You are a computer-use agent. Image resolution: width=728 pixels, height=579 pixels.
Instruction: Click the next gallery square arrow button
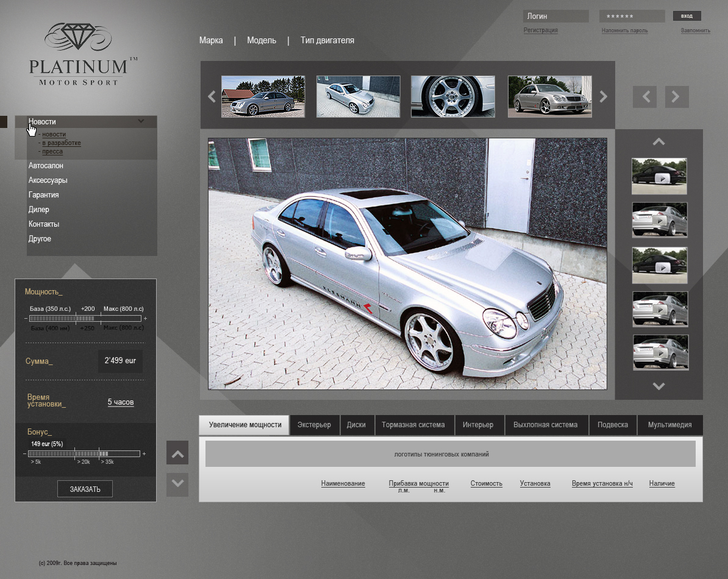coord(676,97)
